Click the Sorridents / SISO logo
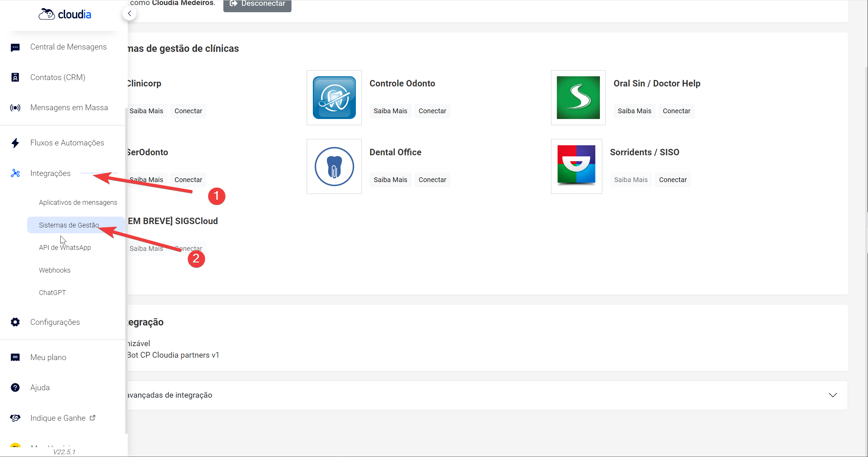868x457 pixels. (x=577, y=166)
